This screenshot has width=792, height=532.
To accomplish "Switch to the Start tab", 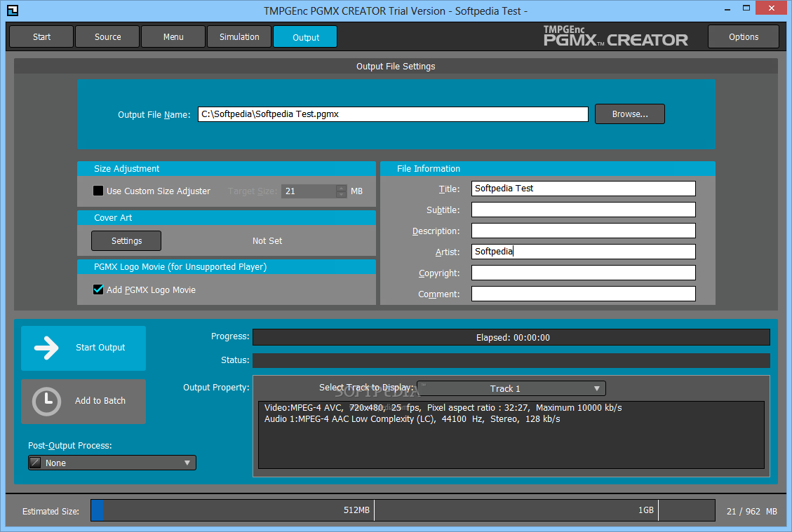I will (41, 37).
